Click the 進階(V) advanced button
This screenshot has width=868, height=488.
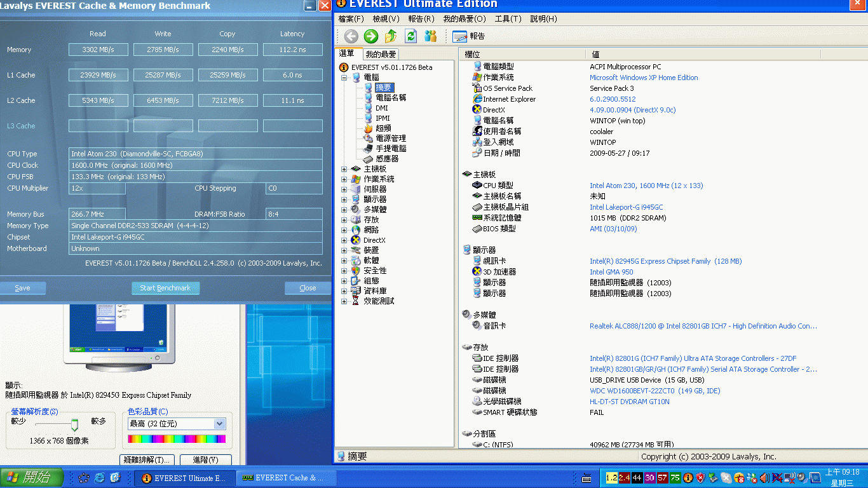(205, 459)
